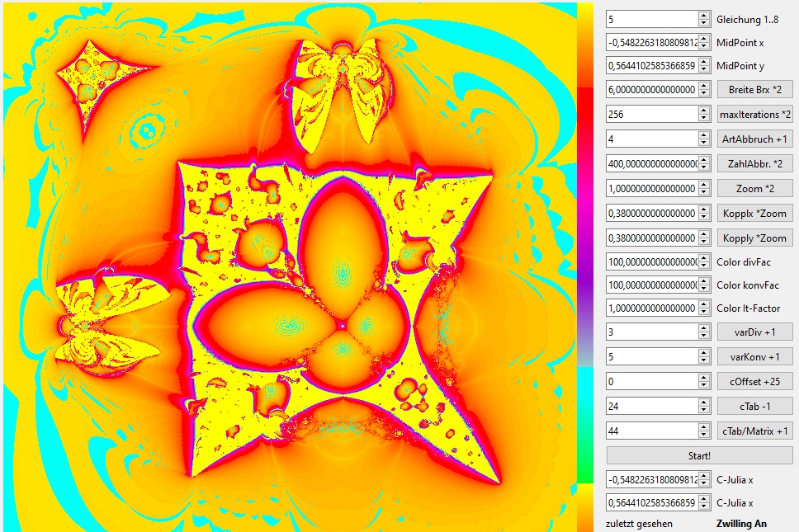Viewport: 799px width, 532px height.
Task: Click the cTab -1 button
Action: 754,407
